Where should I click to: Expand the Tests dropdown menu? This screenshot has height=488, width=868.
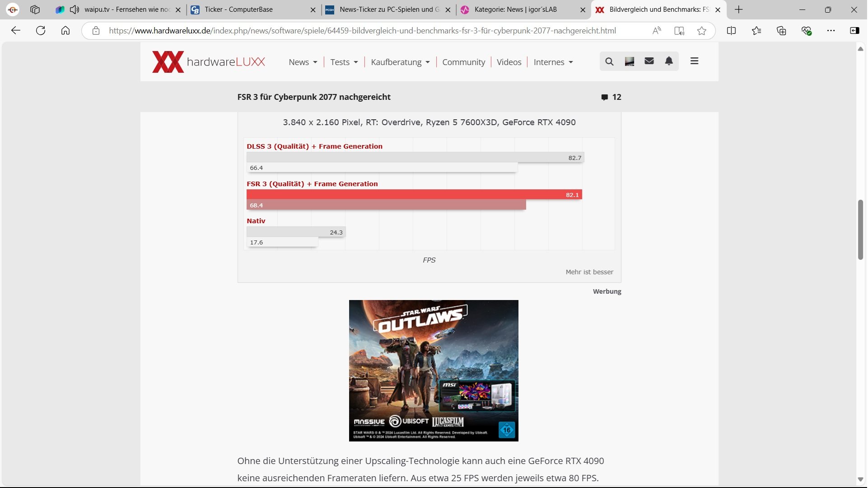coord(344,62)
